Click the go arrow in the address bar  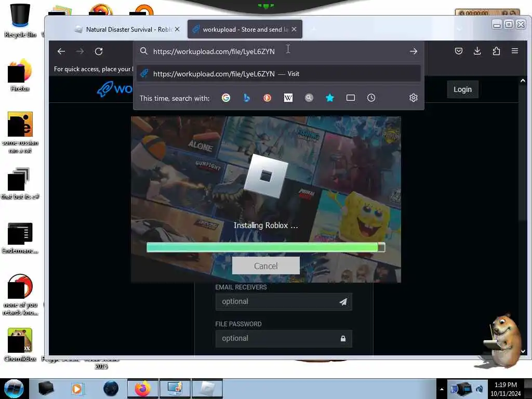point(413,51)
